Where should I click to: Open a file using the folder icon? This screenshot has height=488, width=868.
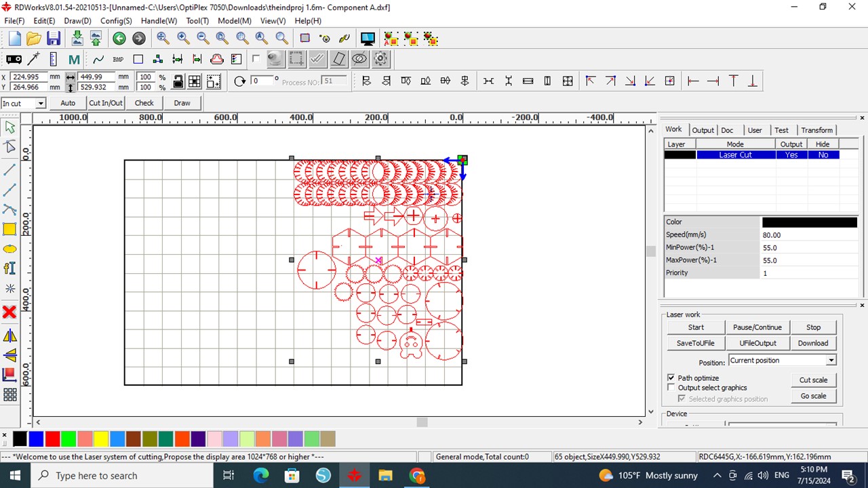pyautogui.click(x=34, y=39)
